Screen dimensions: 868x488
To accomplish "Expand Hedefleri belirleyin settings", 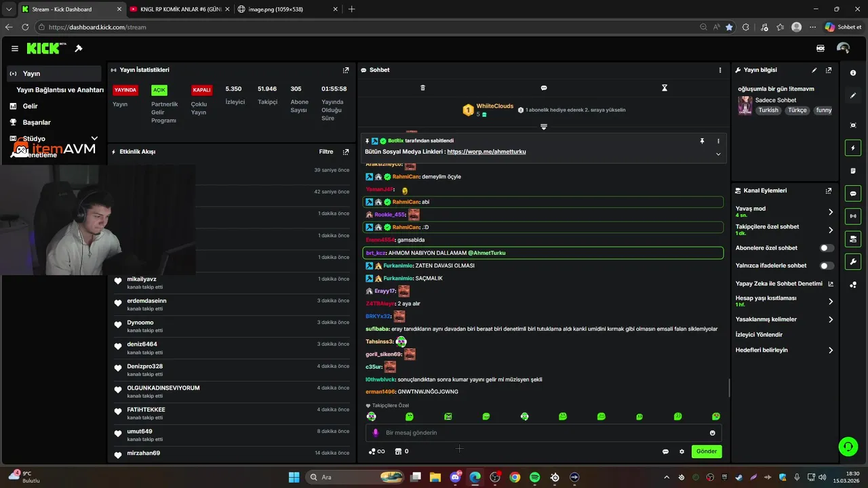I will coord(831,350).
